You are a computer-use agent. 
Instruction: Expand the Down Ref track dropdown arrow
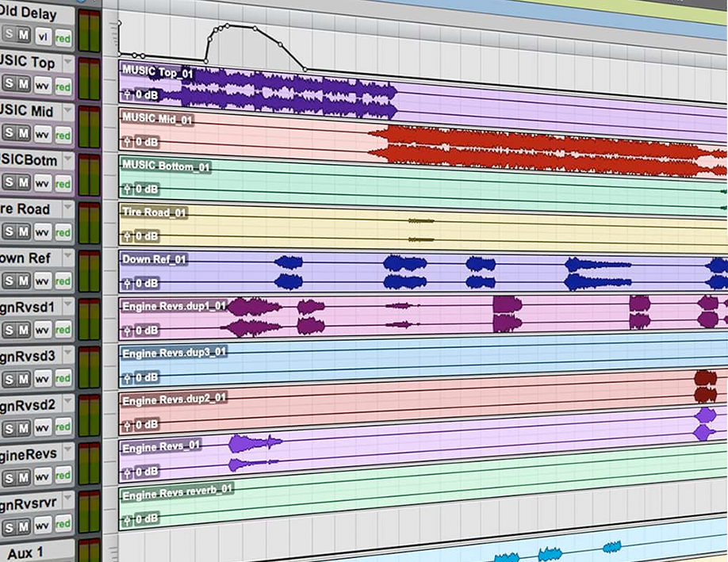coord(67,258)
